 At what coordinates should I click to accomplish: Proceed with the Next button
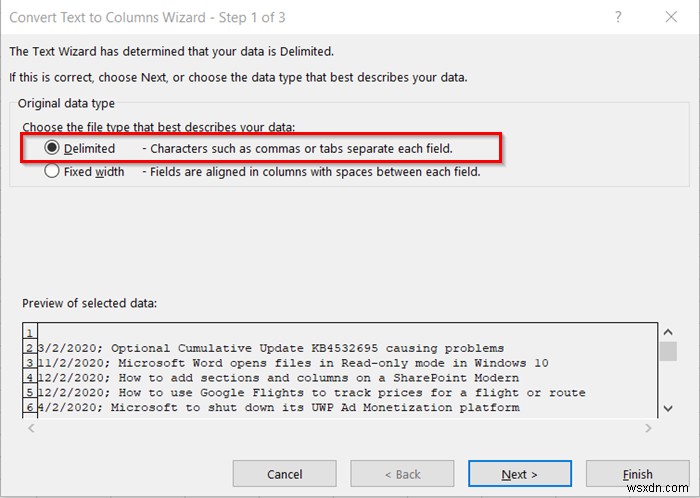click(x=520, y=474)
